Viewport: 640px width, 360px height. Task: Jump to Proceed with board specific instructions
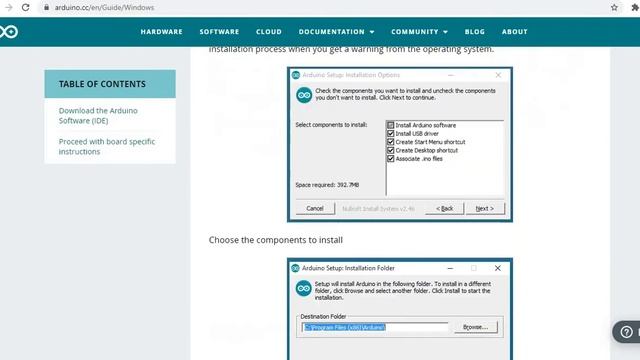tap(107, 146)
